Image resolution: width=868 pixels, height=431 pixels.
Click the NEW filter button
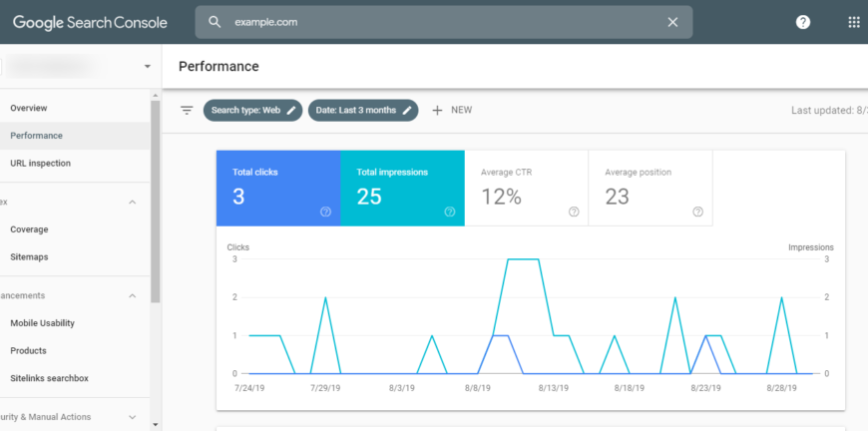tap(452, 110)
